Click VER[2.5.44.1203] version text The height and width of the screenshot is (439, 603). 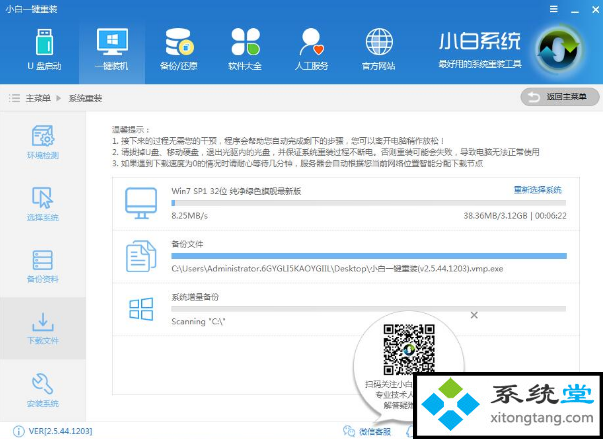coord(60,431)
